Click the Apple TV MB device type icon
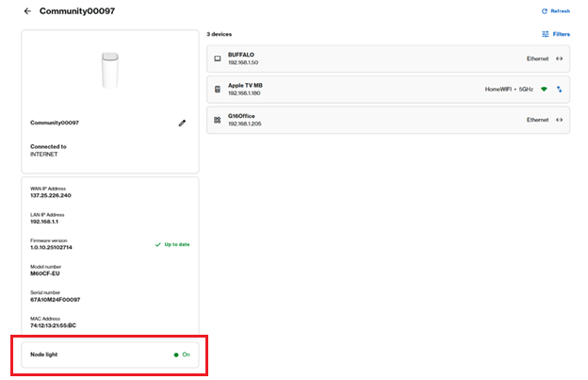 click(218, 90)
